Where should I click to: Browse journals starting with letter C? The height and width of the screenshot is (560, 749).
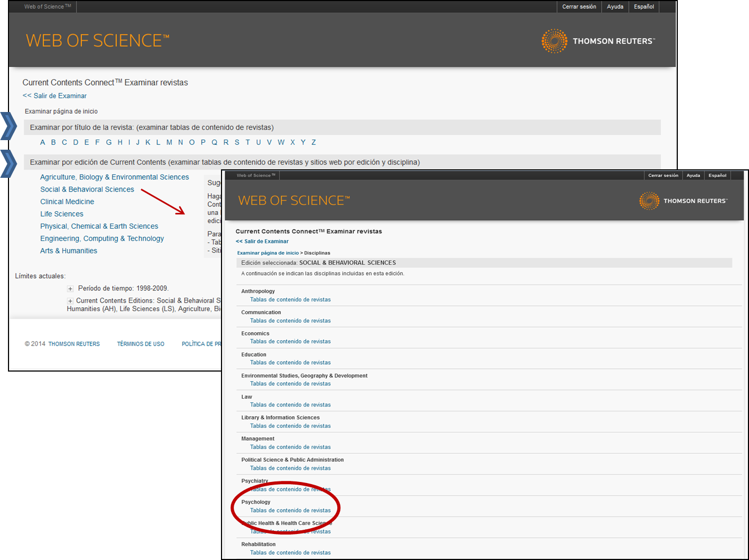pos(64,142)
